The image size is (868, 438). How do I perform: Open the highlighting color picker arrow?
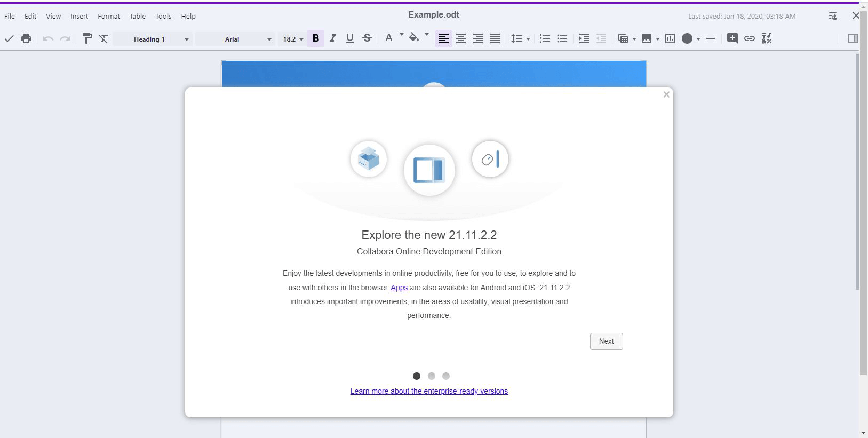(427, 35)
